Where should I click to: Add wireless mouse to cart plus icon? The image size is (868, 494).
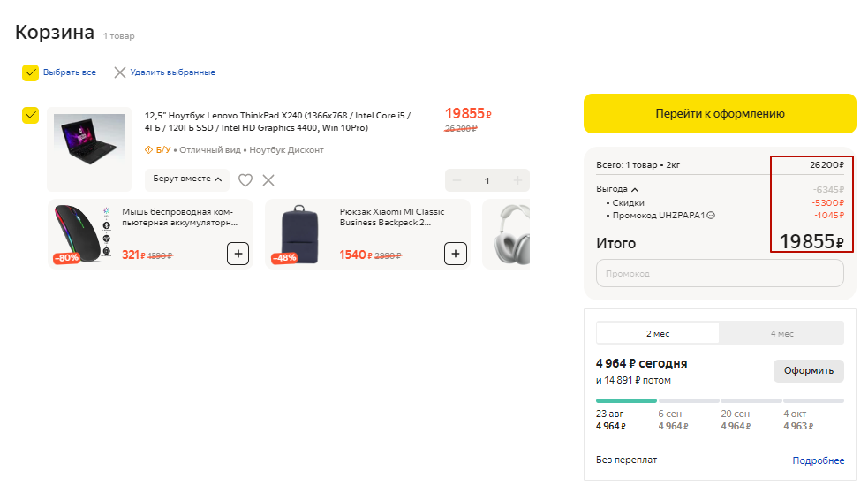pos(238,255)
